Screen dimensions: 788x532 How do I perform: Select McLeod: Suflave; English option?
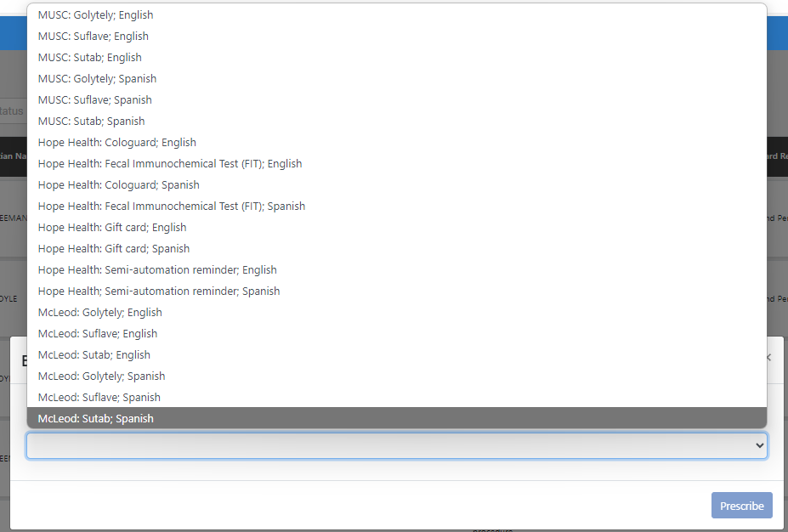[396, 334]
